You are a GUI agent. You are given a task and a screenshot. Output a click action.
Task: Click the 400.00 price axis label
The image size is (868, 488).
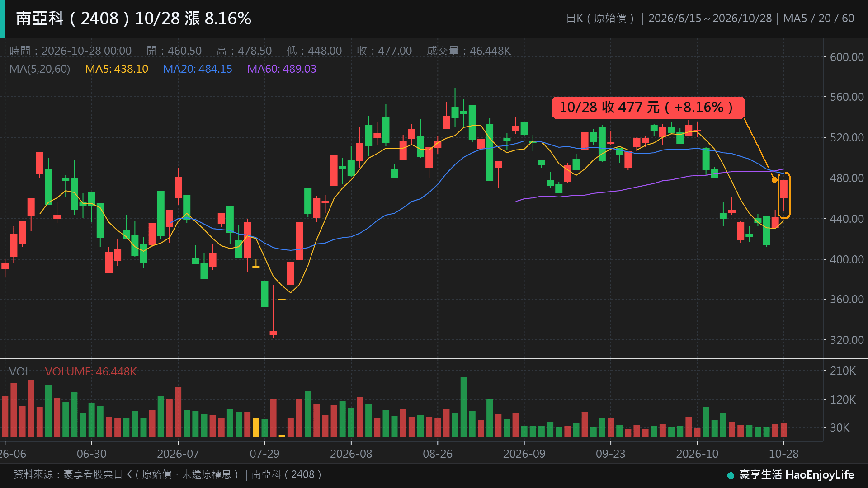coord(847,259)
